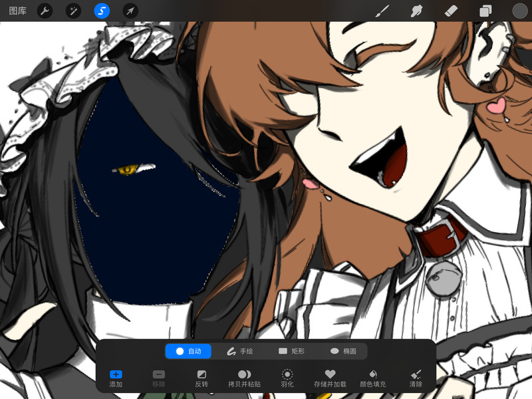This screenshot has width=532, height=399.
Task: Select the Smudge tool
Action: (417, 11)
